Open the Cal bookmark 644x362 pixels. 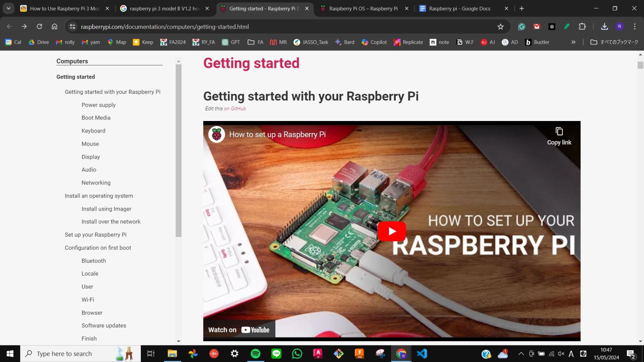coord(13,42)
